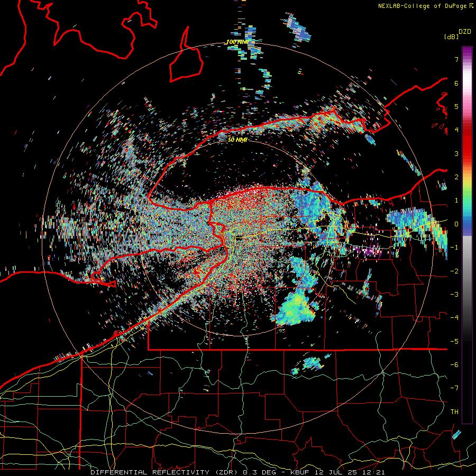Click the positive 7 value on the dB scale
Image resolution: width=476 pixels, height=476 pixels.
[456, 59]
